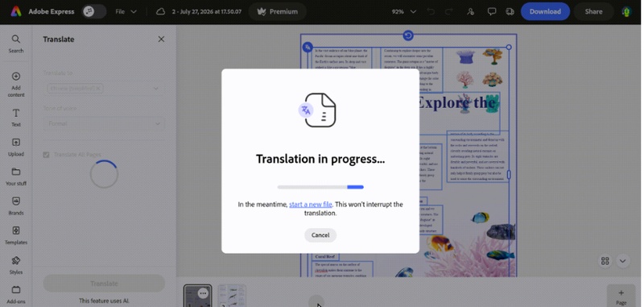Open the page 1 thumbnail options menu
Viewport: 644px width, 307px height.
(203, 293)
